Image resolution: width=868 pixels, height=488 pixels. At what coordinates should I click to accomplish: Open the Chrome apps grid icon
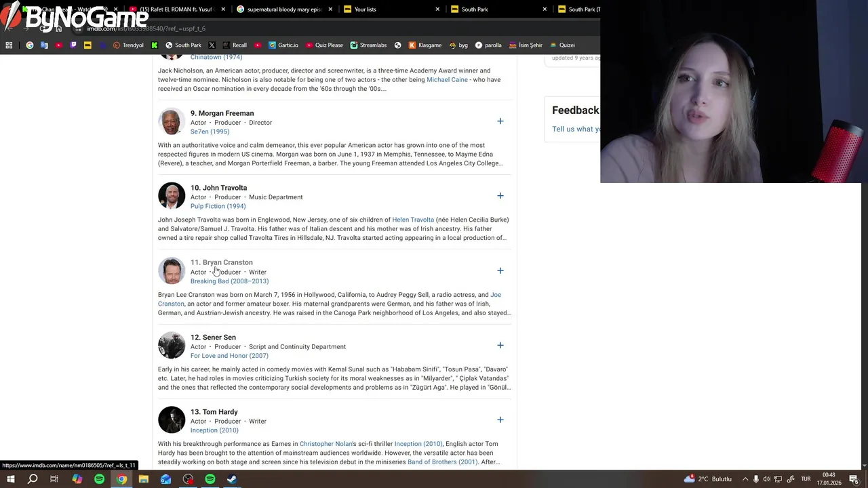9,45
